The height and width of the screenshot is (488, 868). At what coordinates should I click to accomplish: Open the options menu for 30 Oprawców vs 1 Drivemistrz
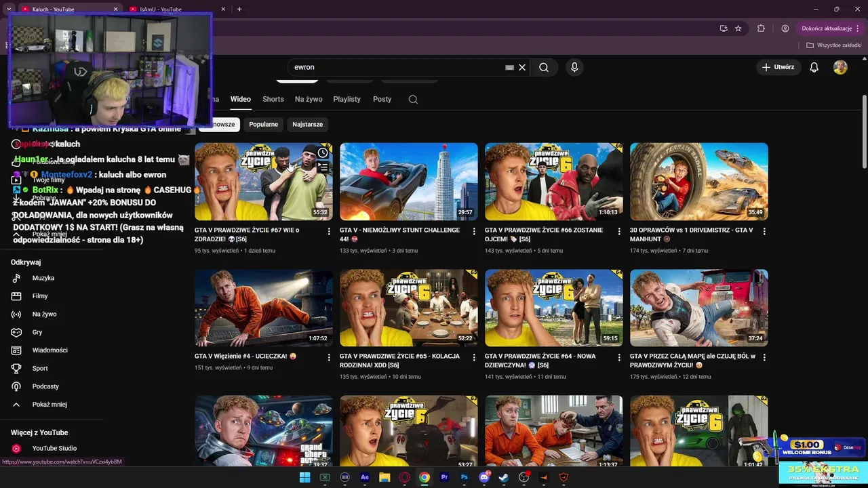(764, 231)
